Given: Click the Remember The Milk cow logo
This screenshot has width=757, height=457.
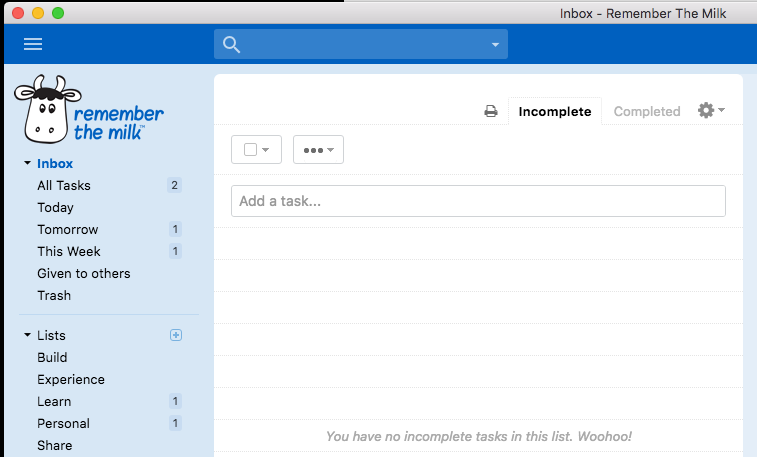Looking at the screenshot, I should 89,109.
